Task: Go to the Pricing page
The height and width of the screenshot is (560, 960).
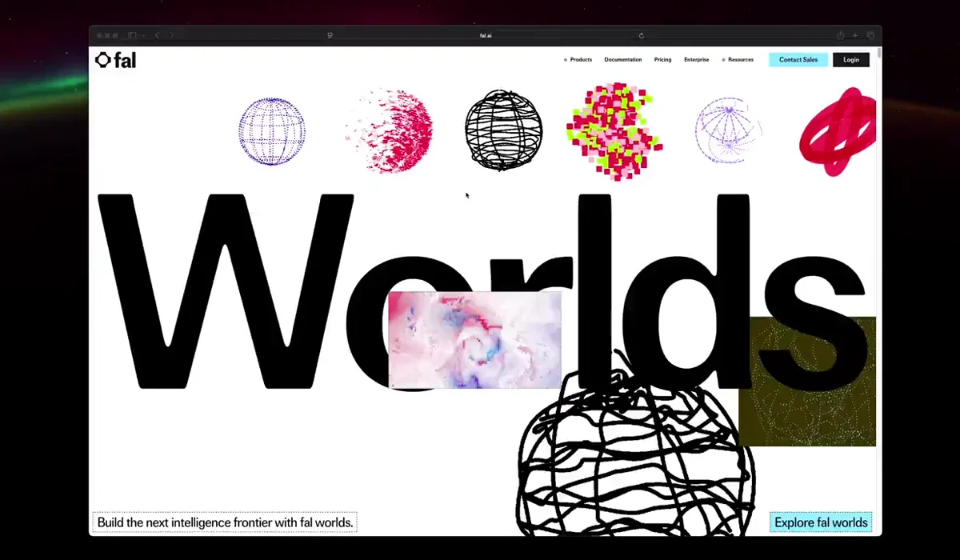Action: pyautogui.click(x=662, y=60)
